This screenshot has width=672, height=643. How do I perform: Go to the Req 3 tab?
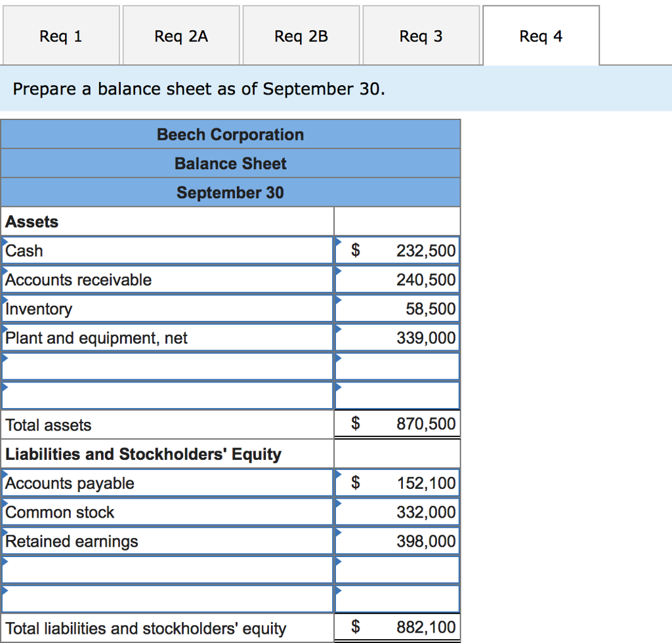tap(421, 36)
